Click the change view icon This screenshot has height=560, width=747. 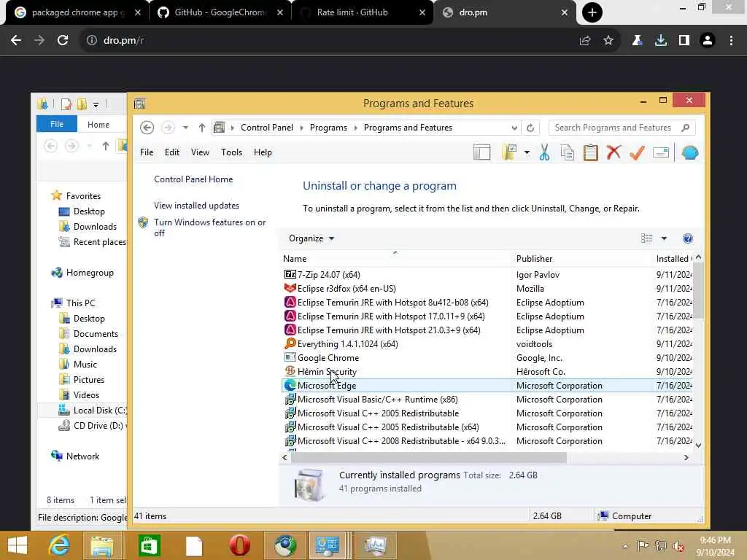coord(646,238)
